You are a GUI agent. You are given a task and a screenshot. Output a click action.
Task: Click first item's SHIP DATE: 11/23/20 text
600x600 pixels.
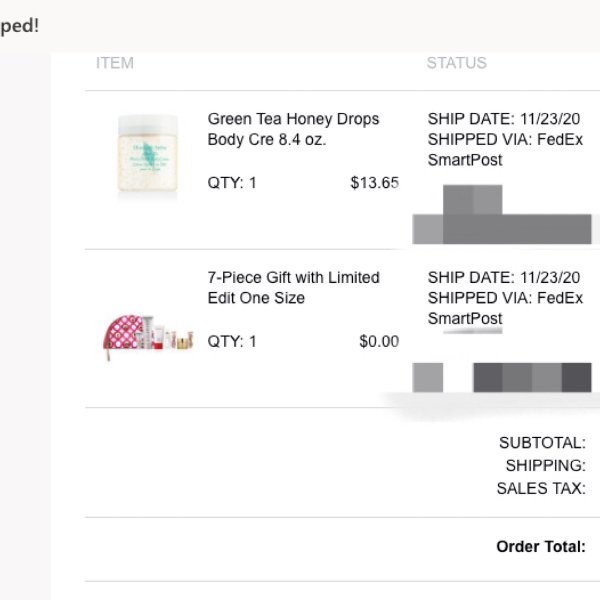[504, 119]
